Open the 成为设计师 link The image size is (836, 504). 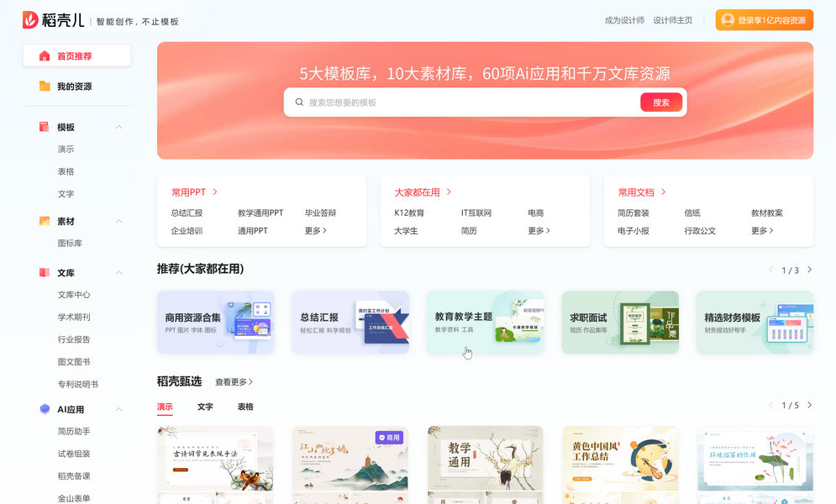[624, 20]
